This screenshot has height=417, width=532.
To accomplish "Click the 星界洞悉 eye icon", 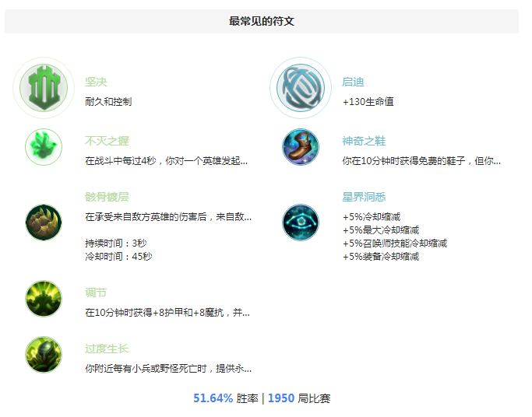I will pyautogui.click(x=301, y=223).
